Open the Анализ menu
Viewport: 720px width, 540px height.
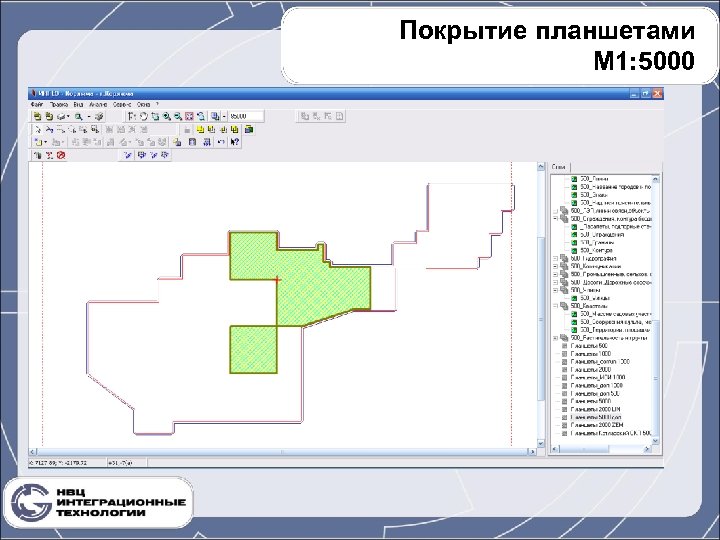(x=98, y=105)
